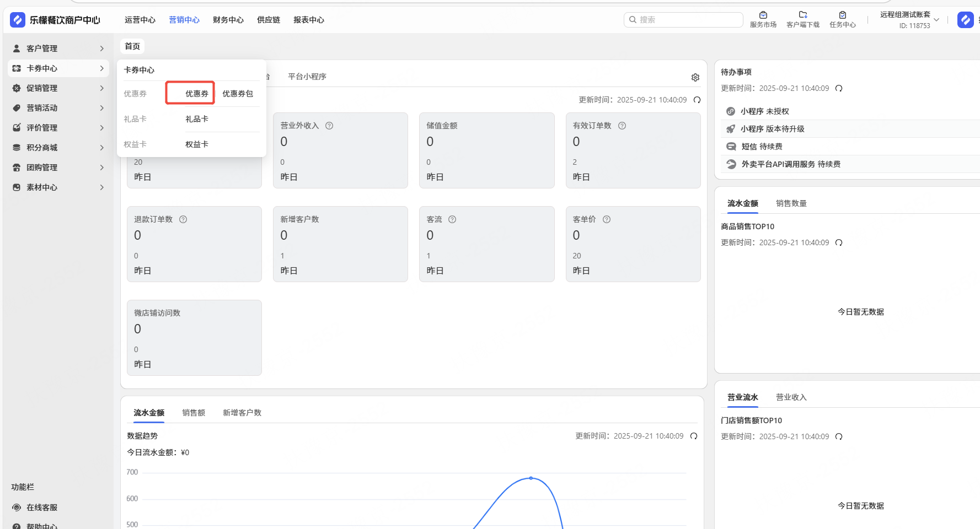This screenshot has width=980, height=529.
Task: Expand the 卡券中心 submenu chevron
Action: coord(102,68)
